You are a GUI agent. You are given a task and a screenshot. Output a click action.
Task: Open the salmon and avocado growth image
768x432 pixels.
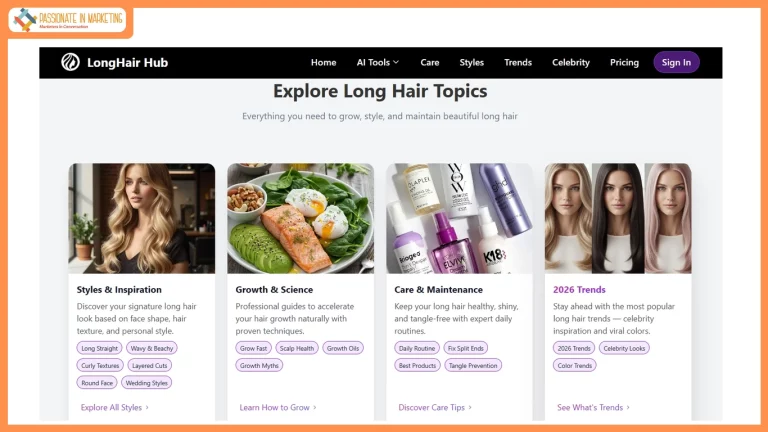click(300, 218)
